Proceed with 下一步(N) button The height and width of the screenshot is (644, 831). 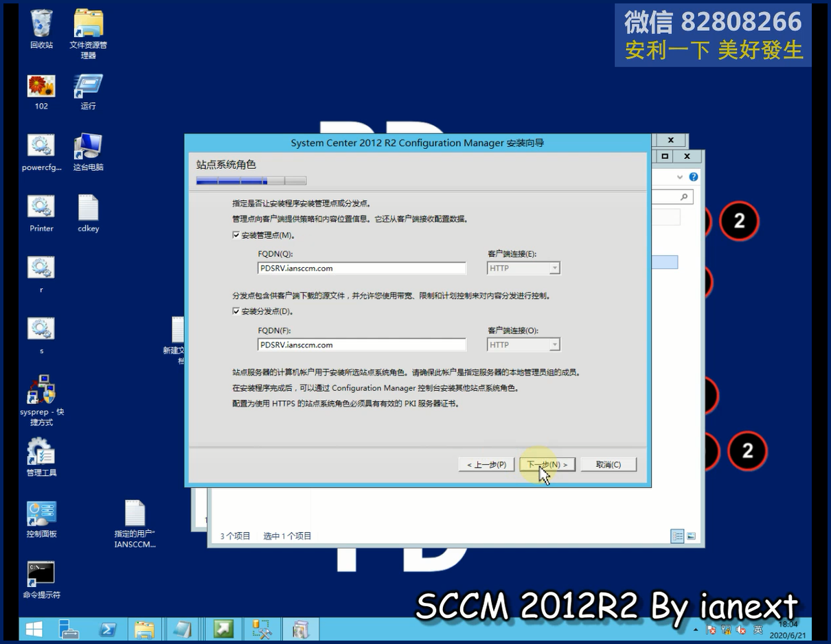coord(547,465)
